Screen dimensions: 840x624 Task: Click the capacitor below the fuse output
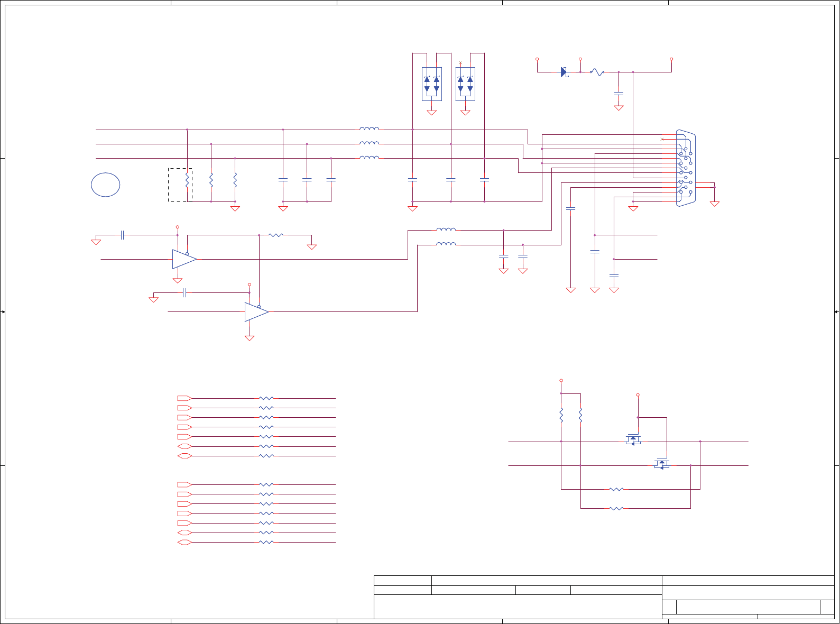tap(619, 93)
